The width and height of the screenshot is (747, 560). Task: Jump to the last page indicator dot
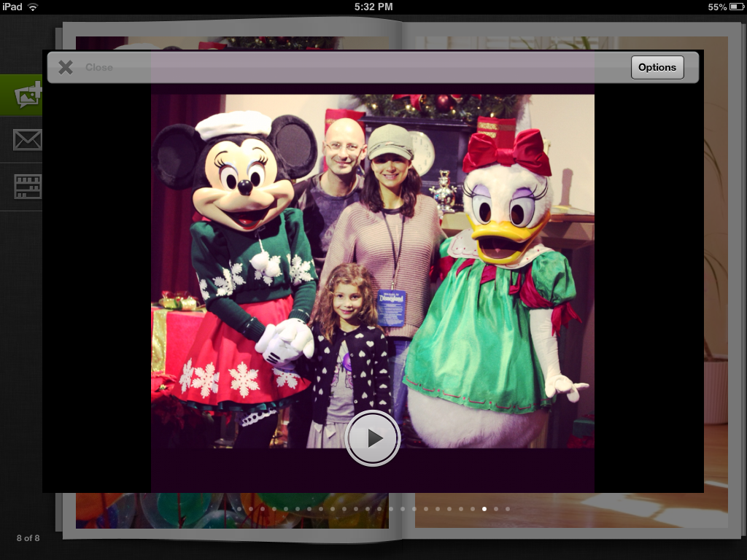(508, 509)
